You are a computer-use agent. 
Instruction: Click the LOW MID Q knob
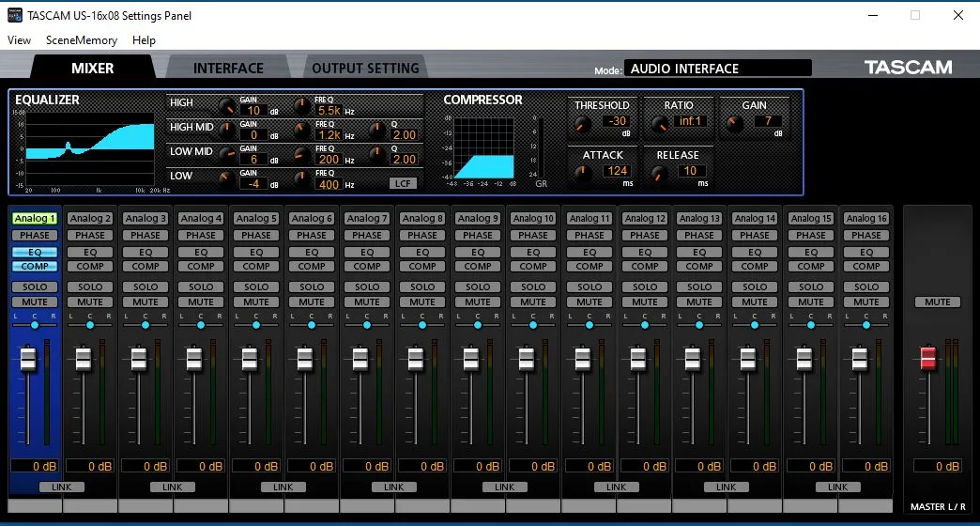[x=376, y=154]
